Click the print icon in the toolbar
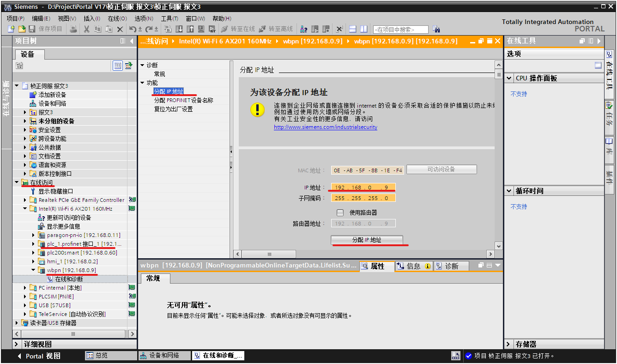 [73, 29]
